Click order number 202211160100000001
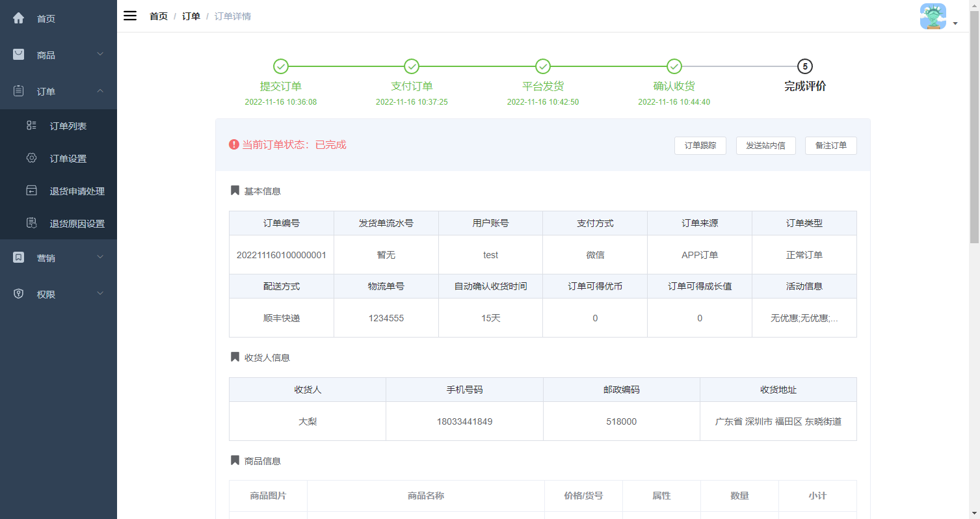Screen dimensions: 980x519 tap(282, 255)
